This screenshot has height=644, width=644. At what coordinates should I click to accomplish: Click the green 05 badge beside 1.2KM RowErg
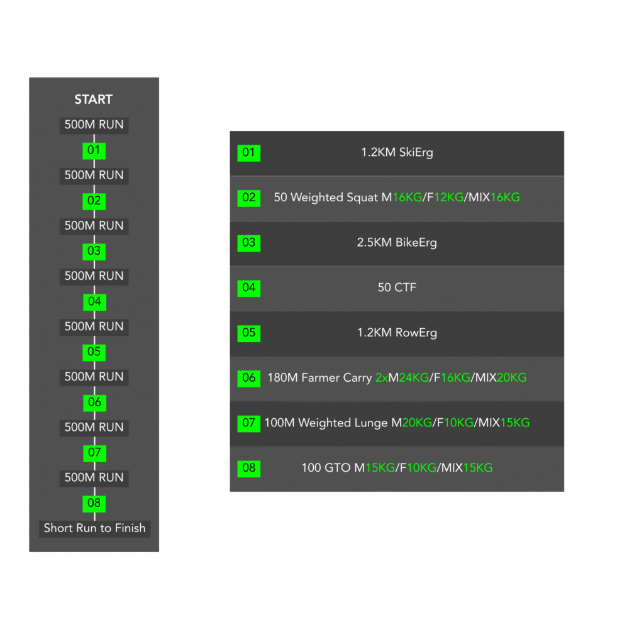point(248,333)
